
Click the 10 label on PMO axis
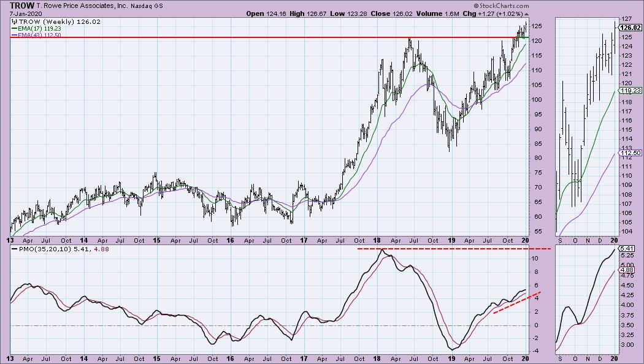pos(535,258)
